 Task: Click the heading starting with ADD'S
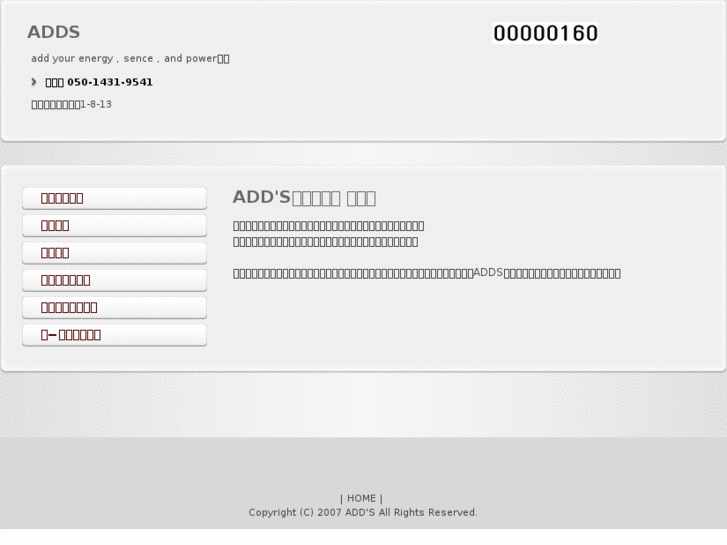pyautogui.click(x=304, y=198)
